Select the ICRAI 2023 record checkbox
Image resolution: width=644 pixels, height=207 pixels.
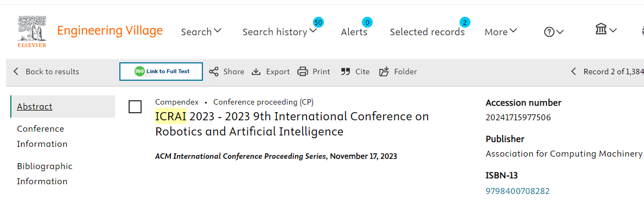[x=135, y=107]
